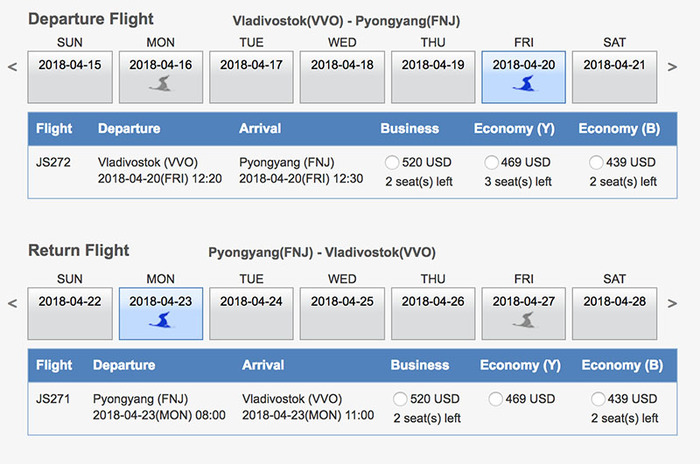This screenshot has height=464, width=700.
Task: Select return Economy (Y) 469 USD fare
Action: point(495,399)
